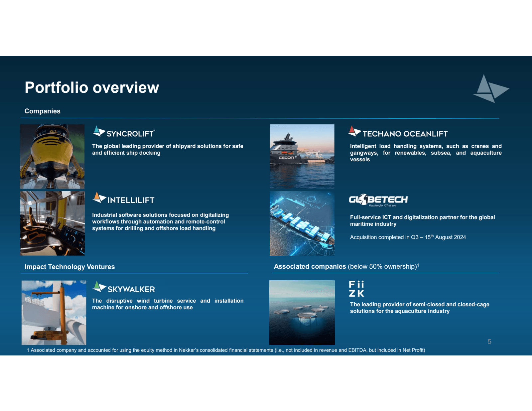Click the FiiZK logo
The height and width of the screenshot is (411, 532).
pos(356,289)
